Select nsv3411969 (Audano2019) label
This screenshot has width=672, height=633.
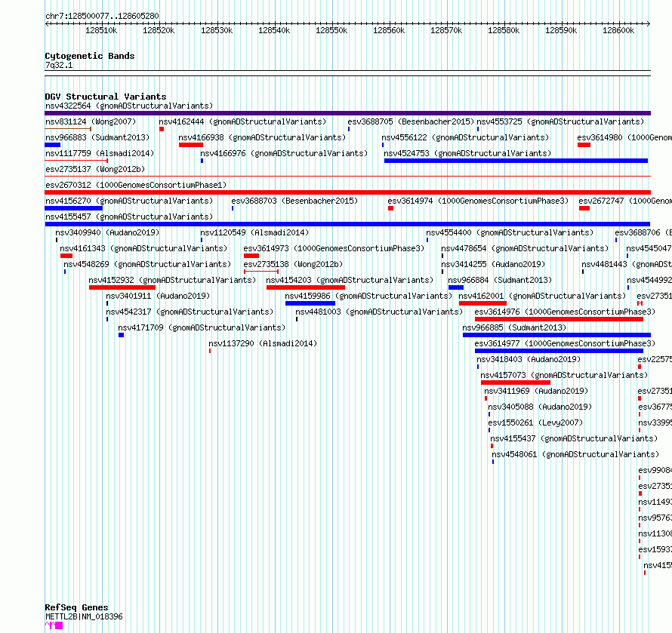pos(536,391)
